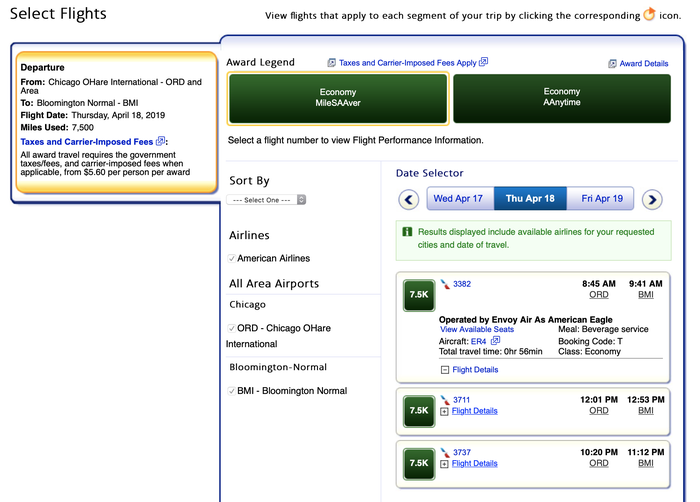Select Thu Apr 18 date tab

tap(530, 198)
